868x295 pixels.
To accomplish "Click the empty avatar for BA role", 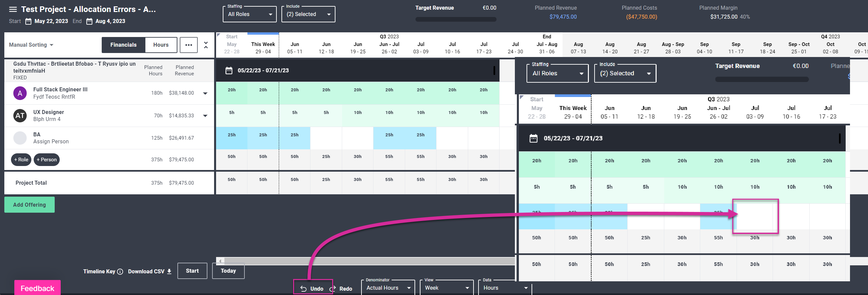I will [20, 138].
